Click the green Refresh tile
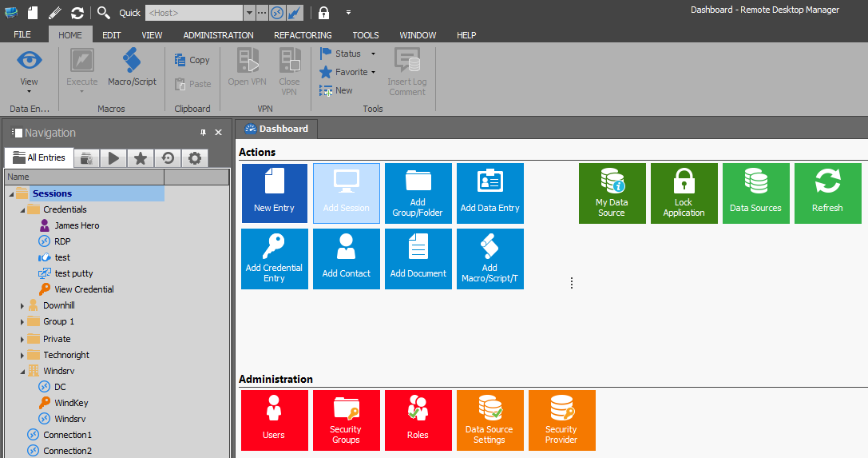This screenshot has width=868, height=458. pyautogui.click(x=827, y=193)
